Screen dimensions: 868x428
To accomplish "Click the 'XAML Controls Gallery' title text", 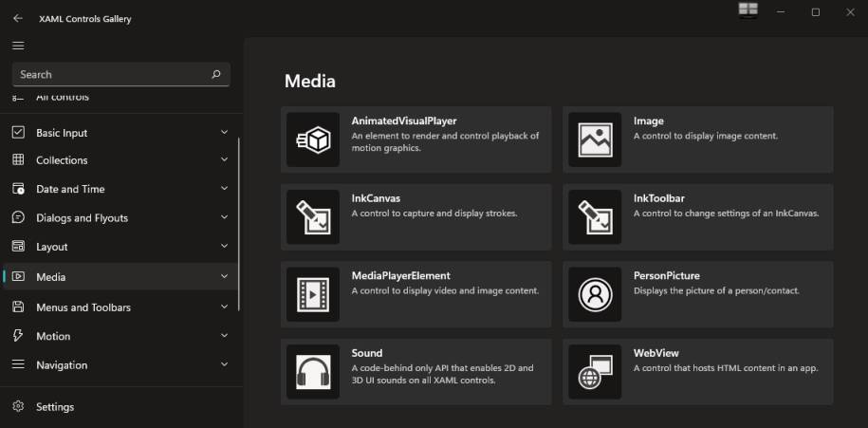I will click(x=85, y=19).
